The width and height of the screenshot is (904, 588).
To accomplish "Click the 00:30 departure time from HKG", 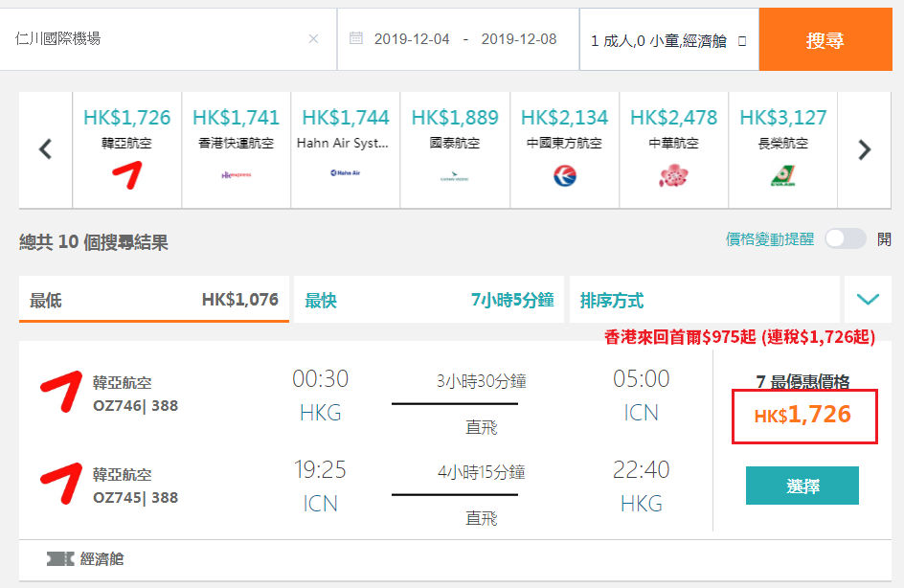I will [x=321, y=378].
